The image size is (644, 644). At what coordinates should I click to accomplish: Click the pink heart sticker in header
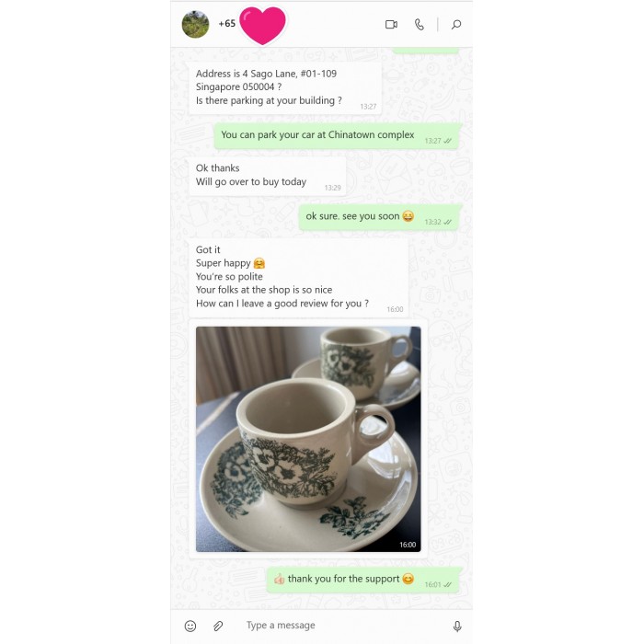[262, 25]
